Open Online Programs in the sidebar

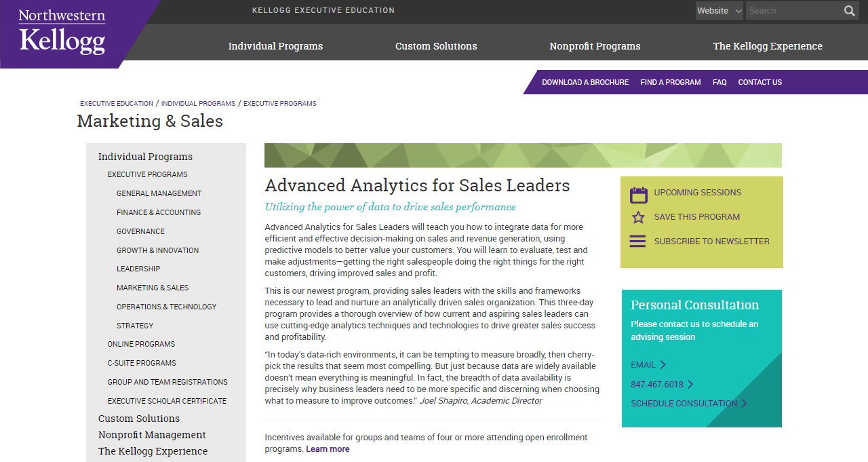[141, 344]
